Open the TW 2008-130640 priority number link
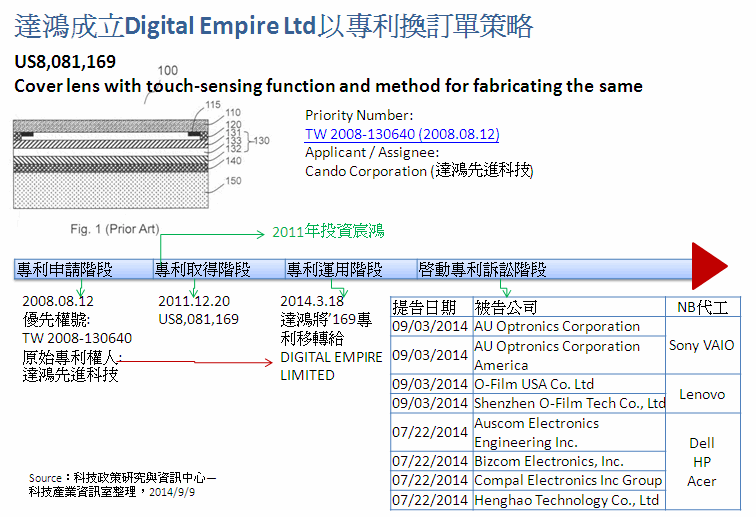 pos(402,134)
